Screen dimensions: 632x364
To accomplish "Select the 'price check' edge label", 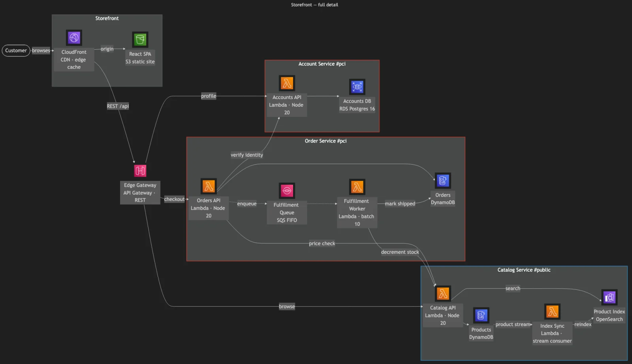I will click(322, 244).
